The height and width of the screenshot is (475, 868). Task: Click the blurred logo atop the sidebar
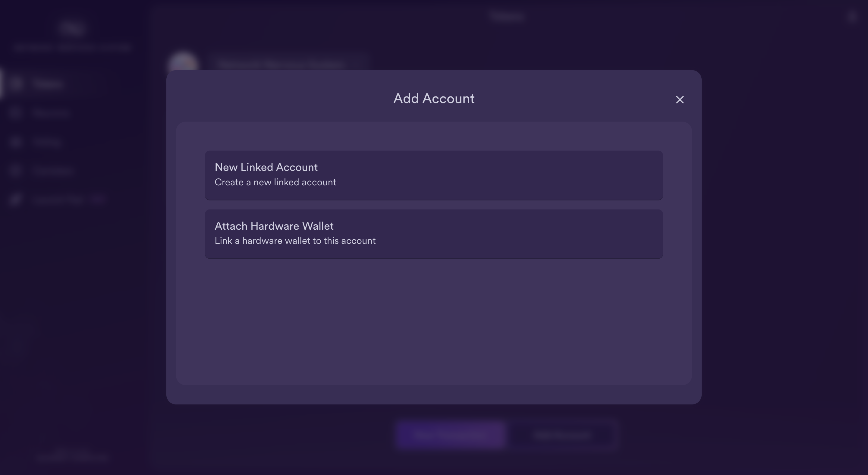(x=72, y=28)
